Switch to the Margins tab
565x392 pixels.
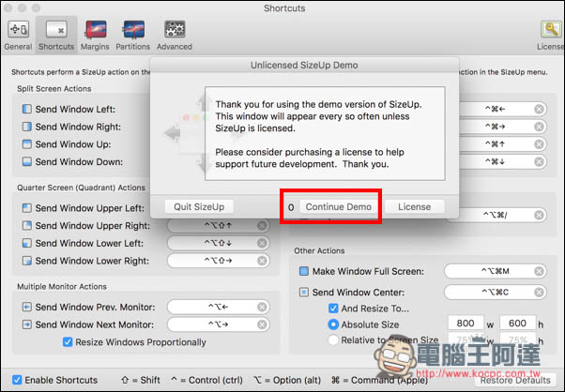point(95,36)
